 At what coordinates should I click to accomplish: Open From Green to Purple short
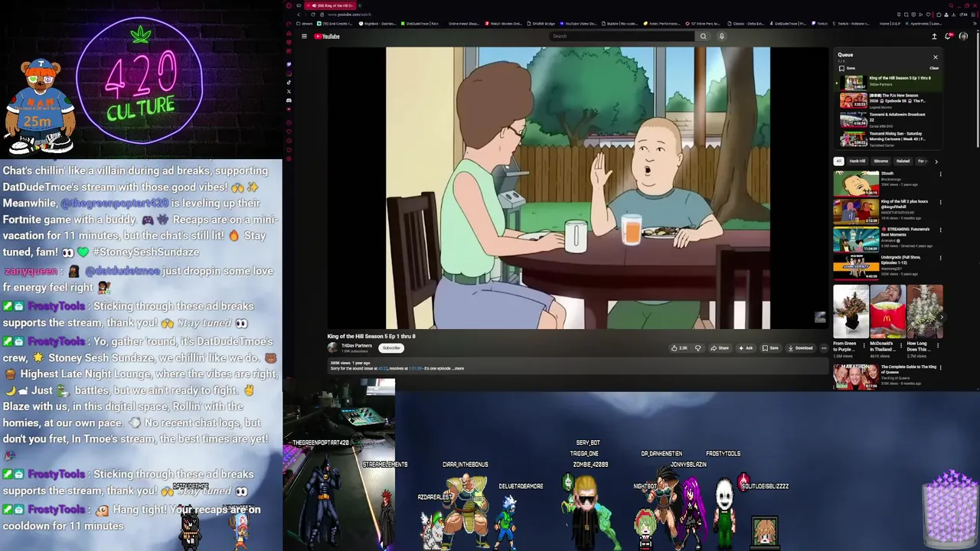coord(851,311)
